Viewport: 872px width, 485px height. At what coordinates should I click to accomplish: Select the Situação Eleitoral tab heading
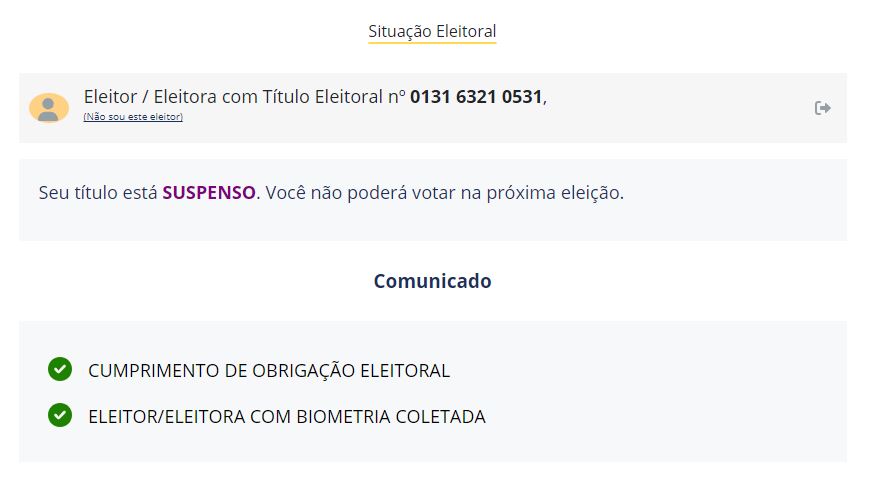click(x=432, y=31)
